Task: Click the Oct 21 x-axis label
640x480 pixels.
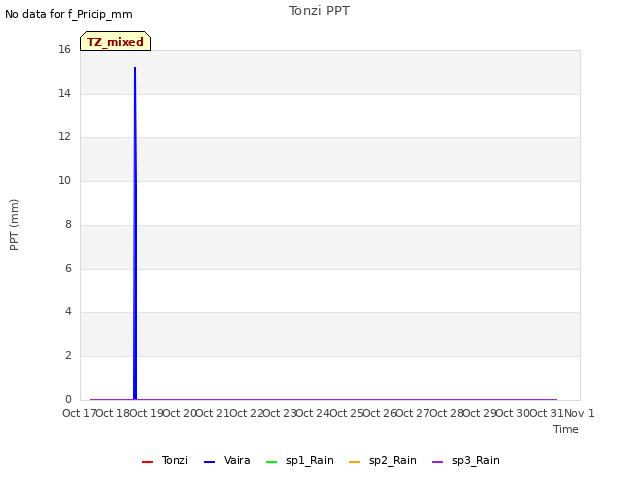Action: click(x=213, y=413)
